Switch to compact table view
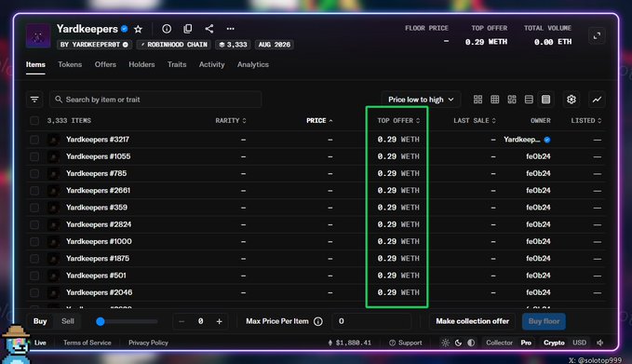 tap(545, 100)
